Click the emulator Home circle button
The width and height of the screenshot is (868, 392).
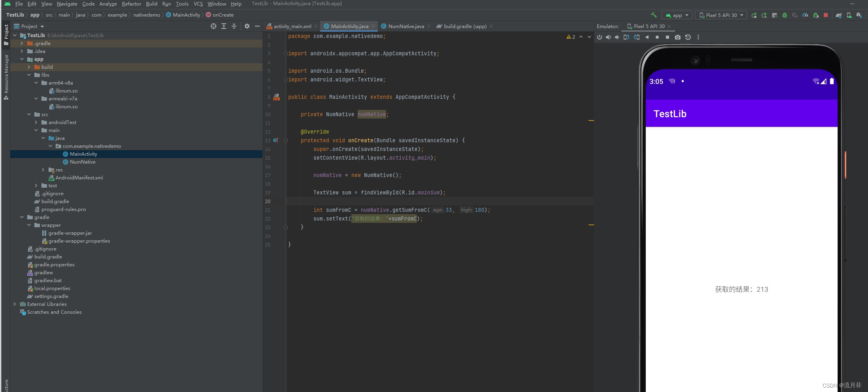coord(657,37)
